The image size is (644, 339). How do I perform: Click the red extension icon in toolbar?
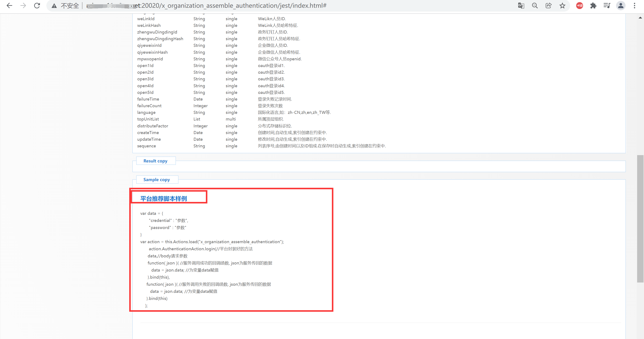click(580, 6)
